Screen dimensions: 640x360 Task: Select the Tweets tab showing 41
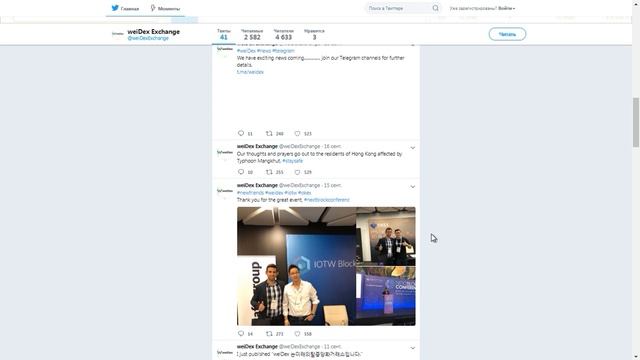pos(224,34)
